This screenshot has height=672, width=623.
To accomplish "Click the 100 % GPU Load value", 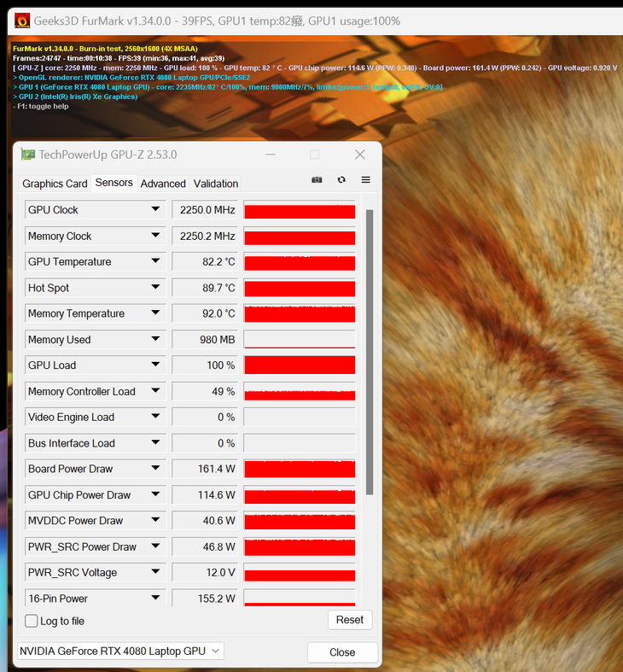I will tap(205, 365).
